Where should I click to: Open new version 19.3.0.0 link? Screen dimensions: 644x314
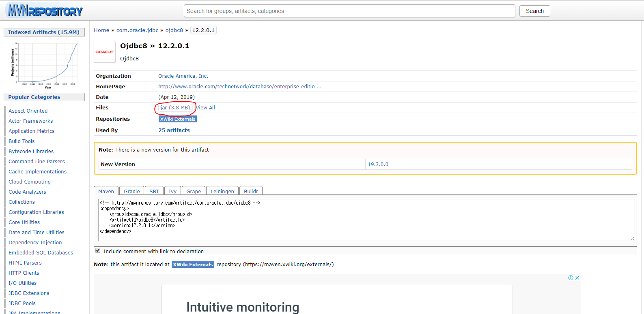378,164
